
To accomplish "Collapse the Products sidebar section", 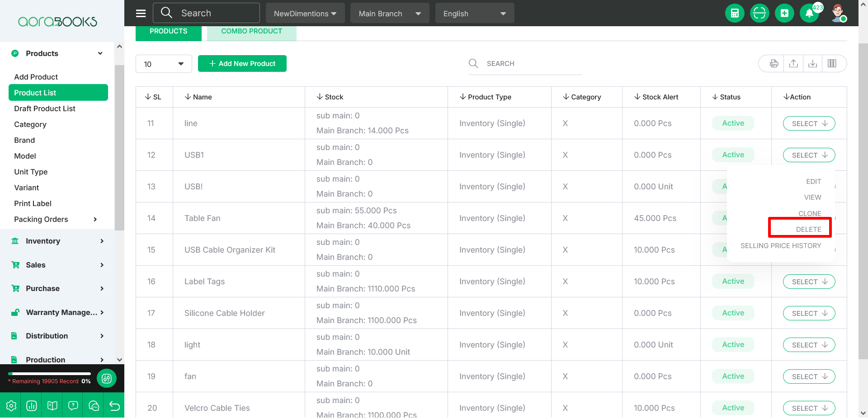I will pos(100,53).
